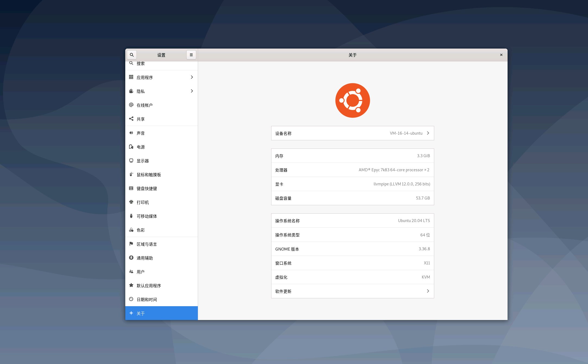This screenshot has height=364, width=588.
Task: Open the hamburger menu in Settings titlebar
Action: coord(191,55)
